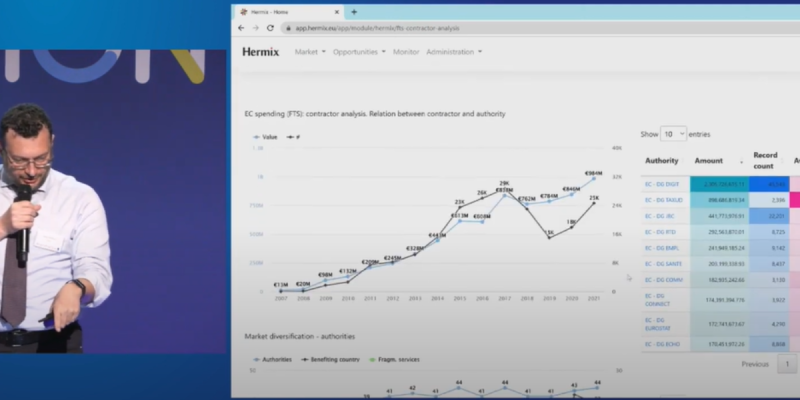Click the amount cell 292,563,870.01
The image size is (800, 400).
tap(719, 232)
